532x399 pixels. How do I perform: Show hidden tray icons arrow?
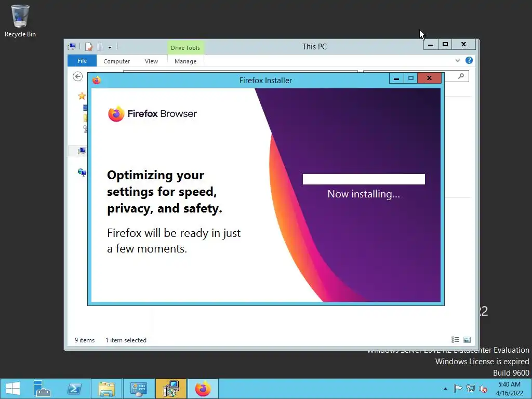445,389
